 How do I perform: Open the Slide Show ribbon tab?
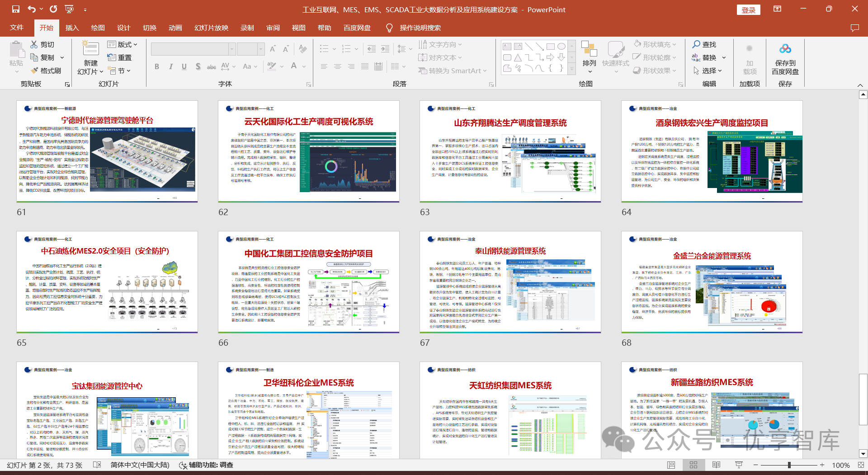point(211,28)
